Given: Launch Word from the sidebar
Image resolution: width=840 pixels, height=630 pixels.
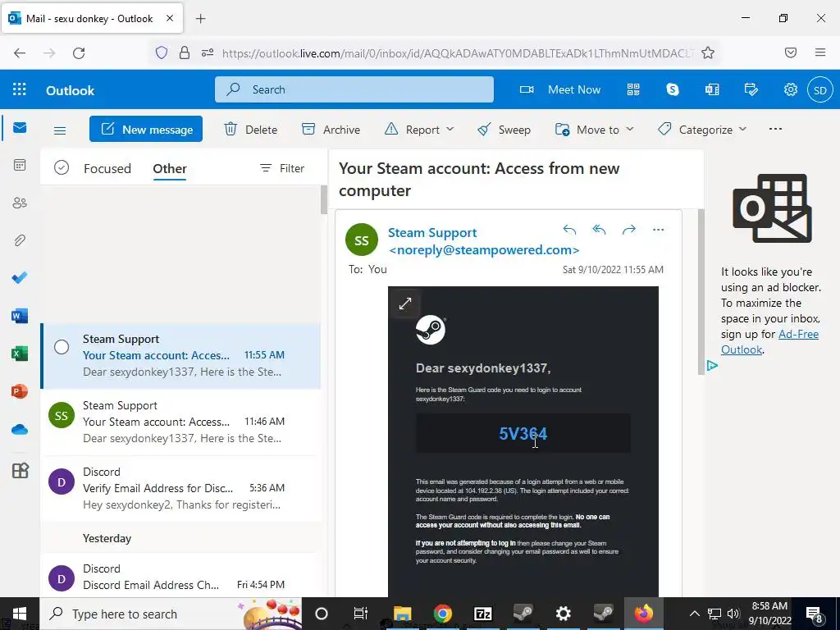Looking at the screenshot, I should [x=20, y=316].
